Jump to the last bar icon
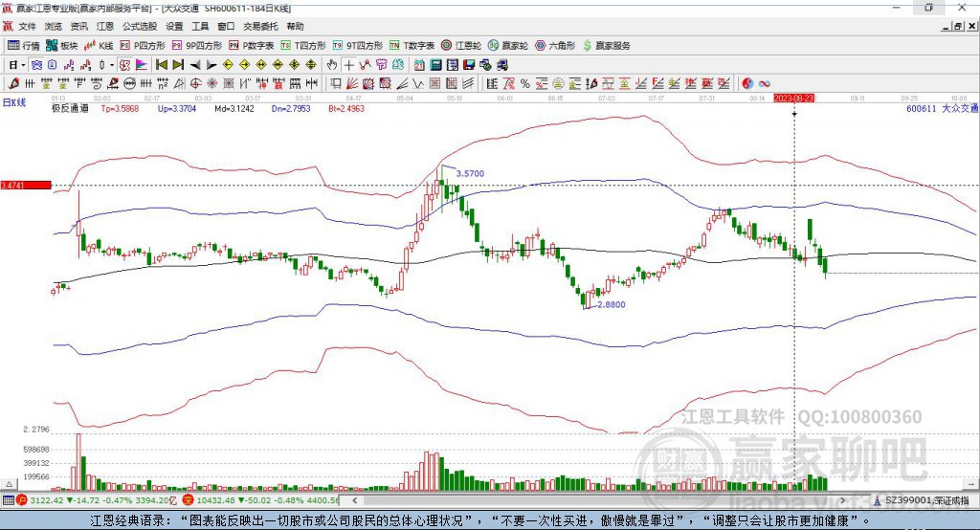Image resolution: width=980 pixels, height=530 pixels. (x=178, y=65)
